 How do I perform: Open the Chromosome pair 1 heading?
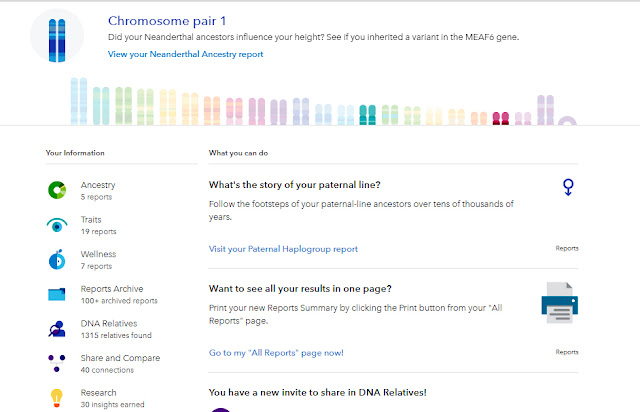[x=167, y=21]
